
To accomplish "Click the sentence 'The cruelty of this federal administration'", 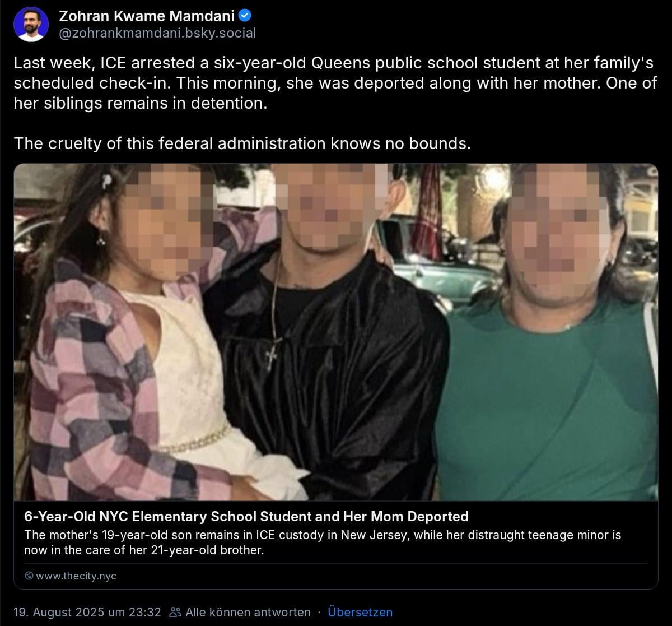I will (x=242, y=143).
